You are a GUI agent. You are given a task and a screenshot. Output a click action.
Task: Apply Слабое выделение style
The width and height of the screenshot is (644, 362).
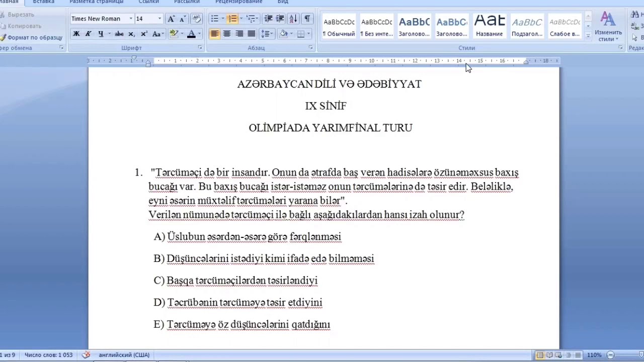pos(565,27)
